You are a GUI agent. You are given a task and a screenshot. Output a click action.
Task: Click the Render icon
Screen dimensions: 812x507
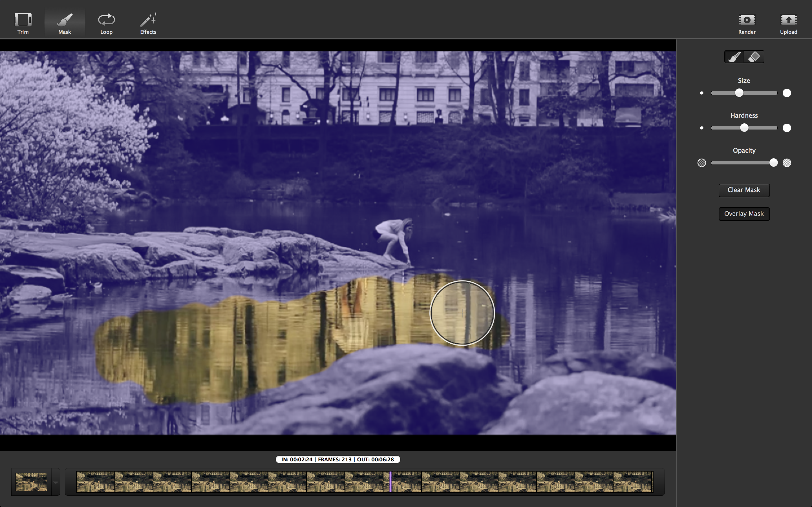[x=747, y=20]
